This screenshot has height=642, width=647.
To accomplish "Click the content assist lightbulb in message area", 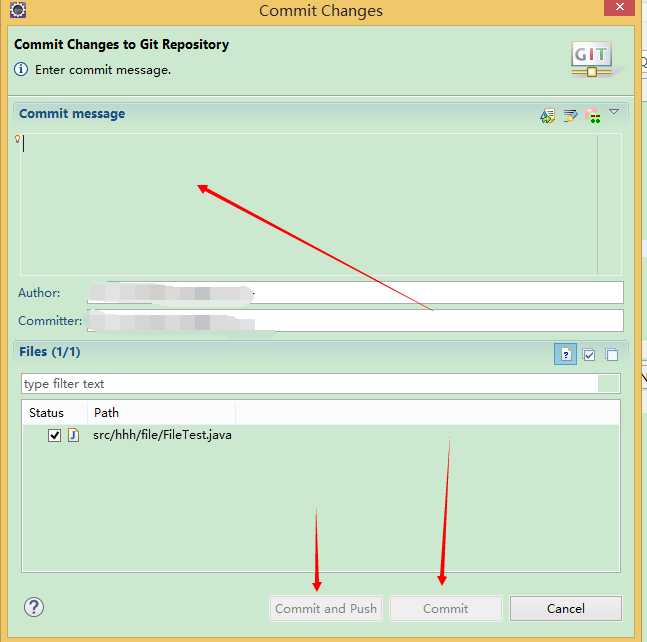I will (x=17, y=139).
